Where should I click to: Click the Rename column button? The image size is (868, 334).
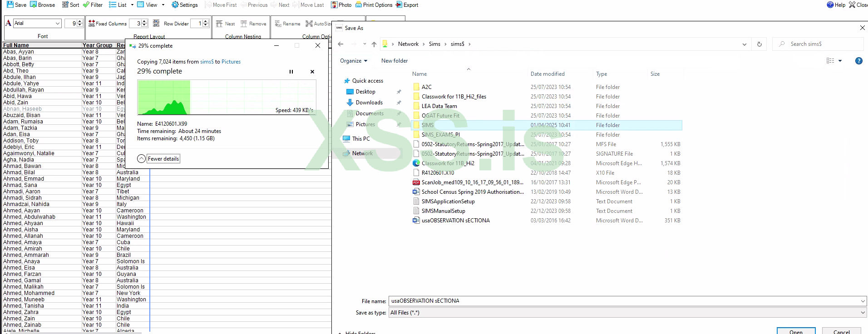[x=288, y=24]
